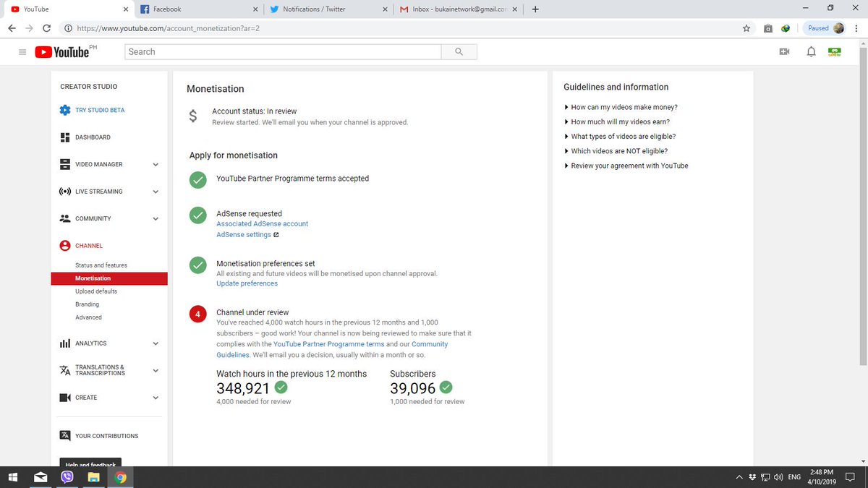This screenshot has width=868, height=488.
Task: Open the Associated AdSense account link
Action: 262,224
